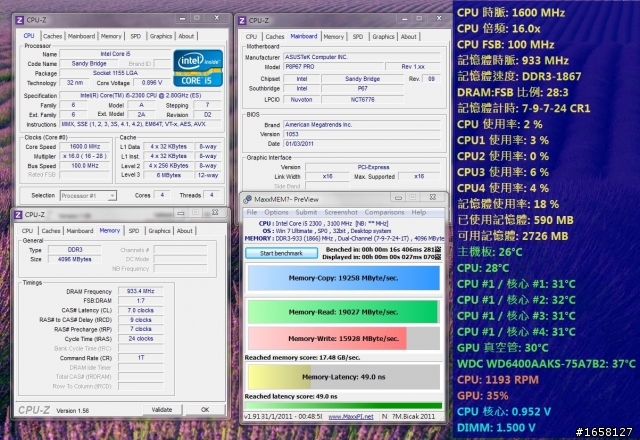Switch to Caches tab in the CPU-Z CPU window
Image resolution: width=640 pixels, height=440 pixels.
pos(52,36)
